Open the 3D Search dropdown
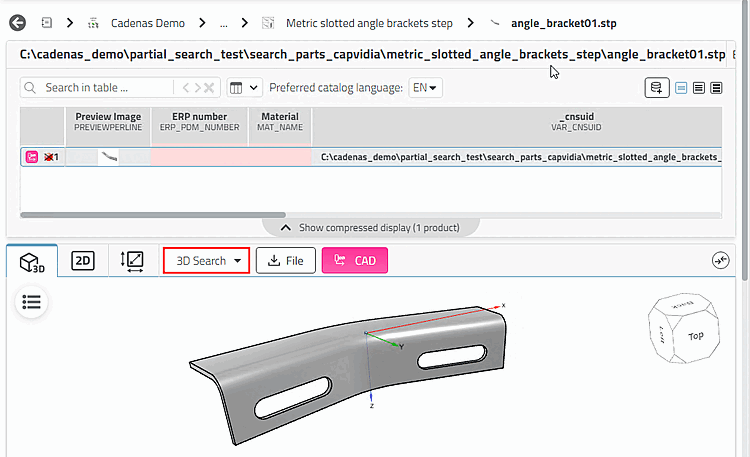The image size is (750, 457). click(206, 261)
